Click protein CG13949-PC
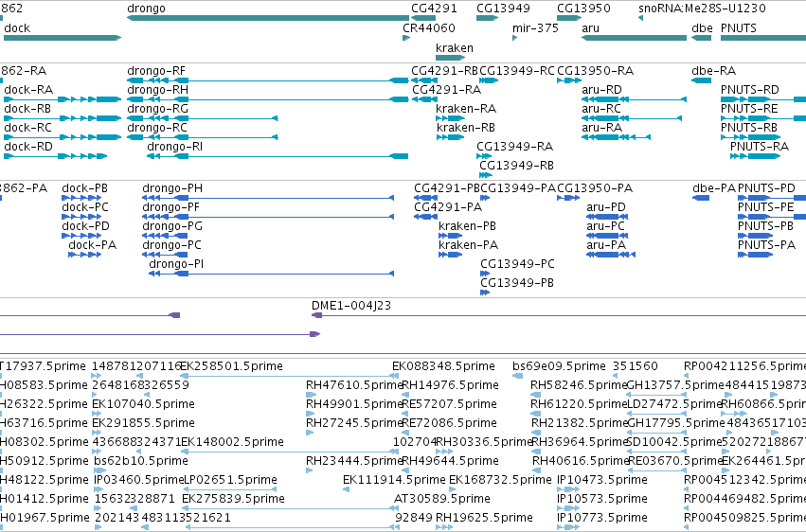 485,275
